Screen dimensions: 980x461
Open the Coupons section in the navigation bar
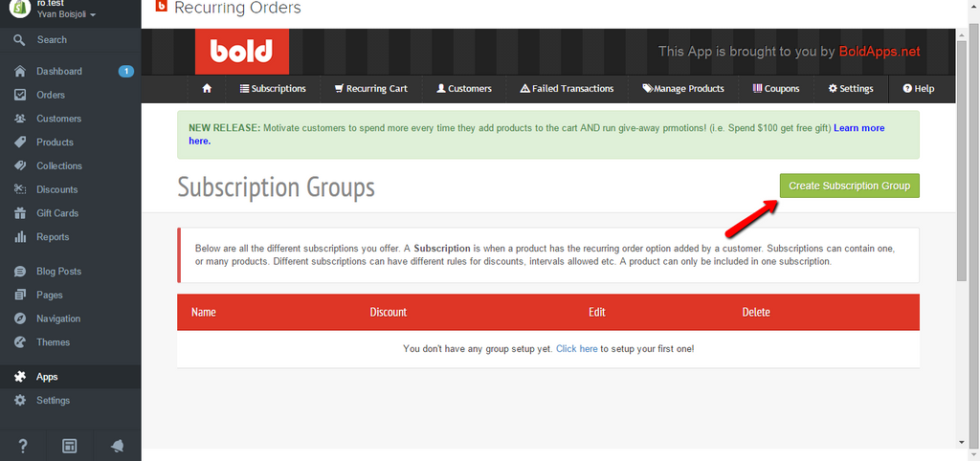(775, 89)
